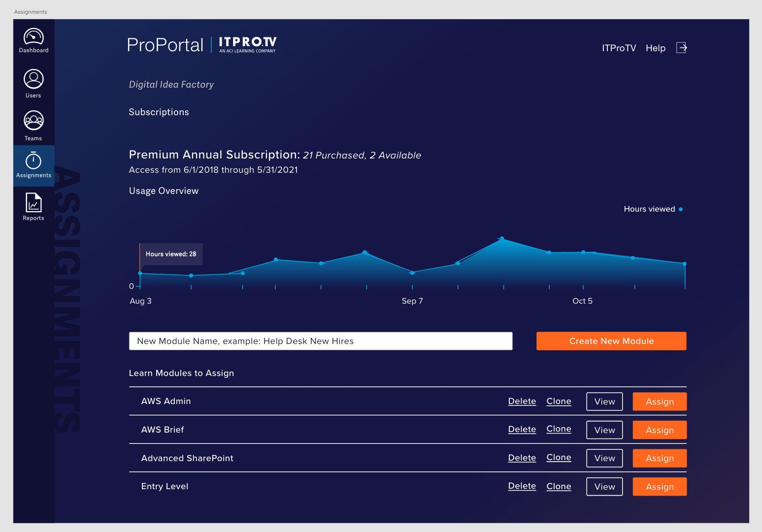Click the Subscriptions heading
The image size is (762, 532).
pyautogui.click(x=159, y=112)
